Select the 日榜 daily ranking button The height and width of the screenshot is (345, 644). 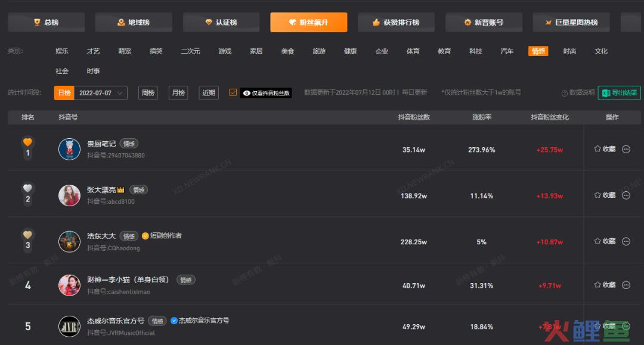[x=64, y=93]
